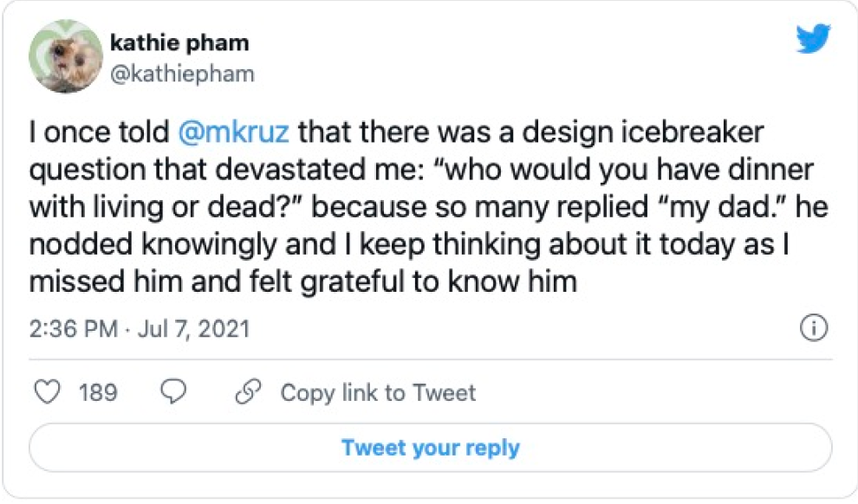Like the tweet with the heart icon

pos(46,392)
